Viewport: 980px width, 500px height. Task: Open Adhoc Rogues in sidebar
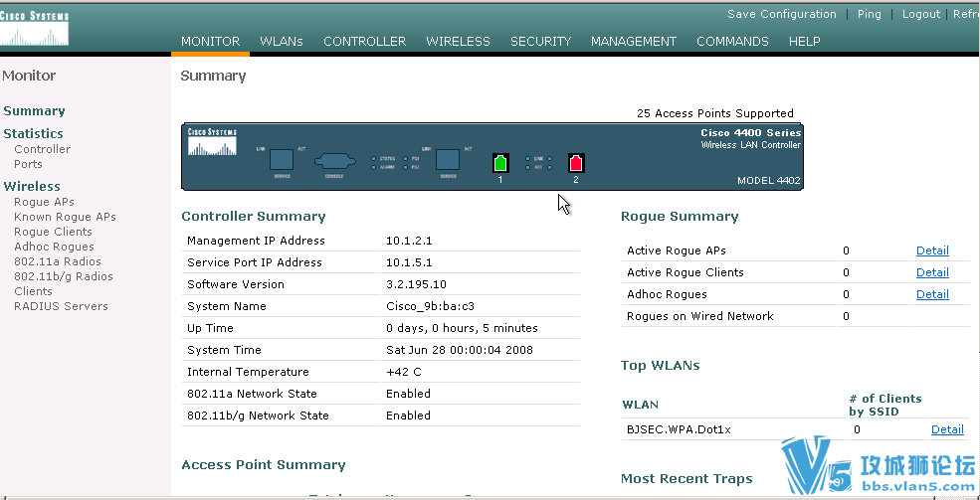(55, 247)
